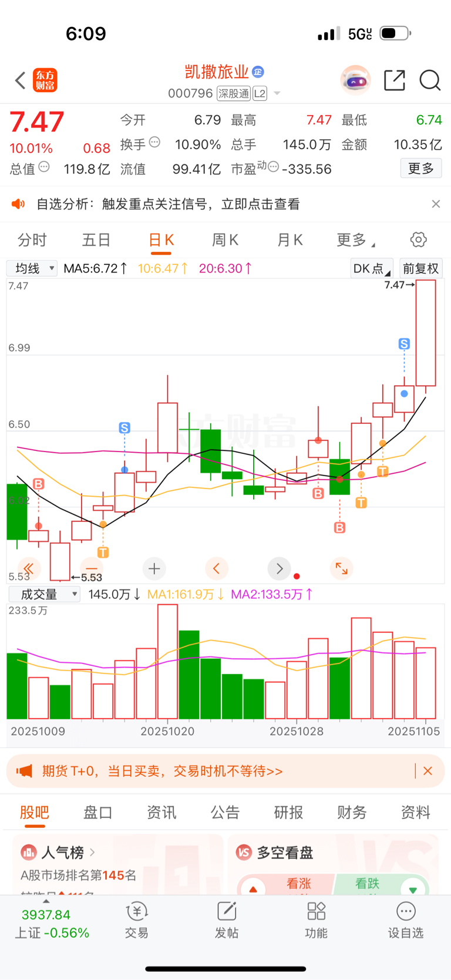The width and height of the screenshot is (451, 980).
Task: Tap the enterprise badge next to 凯撒旅业
Action: click(258, 72)
